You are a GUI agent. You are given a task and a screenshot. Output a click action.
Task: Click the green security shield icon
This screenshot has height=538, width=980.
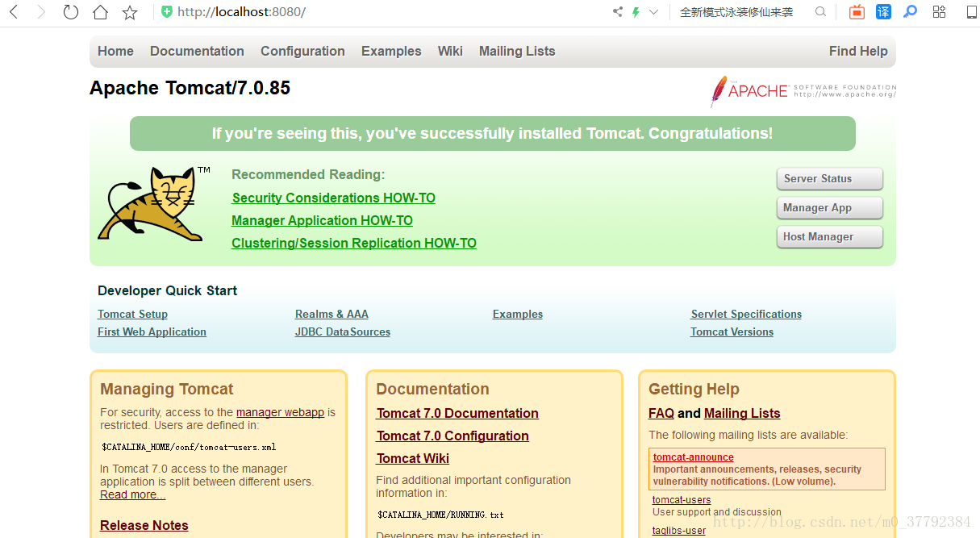pyautogui.click(x=166, y=12)
